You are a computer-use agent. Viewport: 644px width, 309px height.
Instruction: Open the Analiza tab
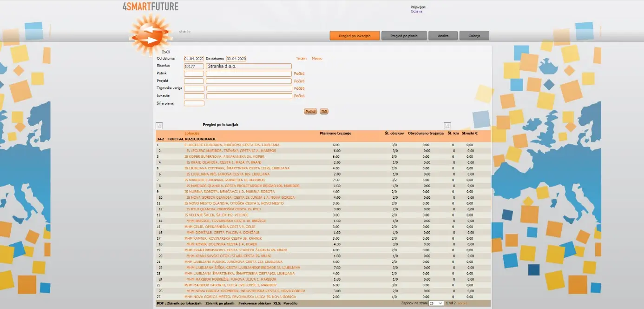[x=443, y=36]
